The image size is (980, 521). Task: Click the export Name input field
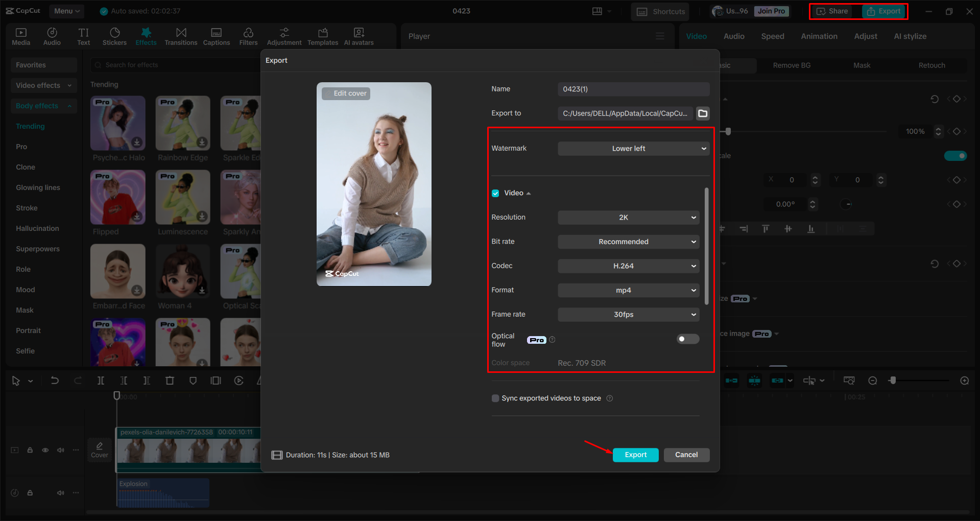click(633, 89)
